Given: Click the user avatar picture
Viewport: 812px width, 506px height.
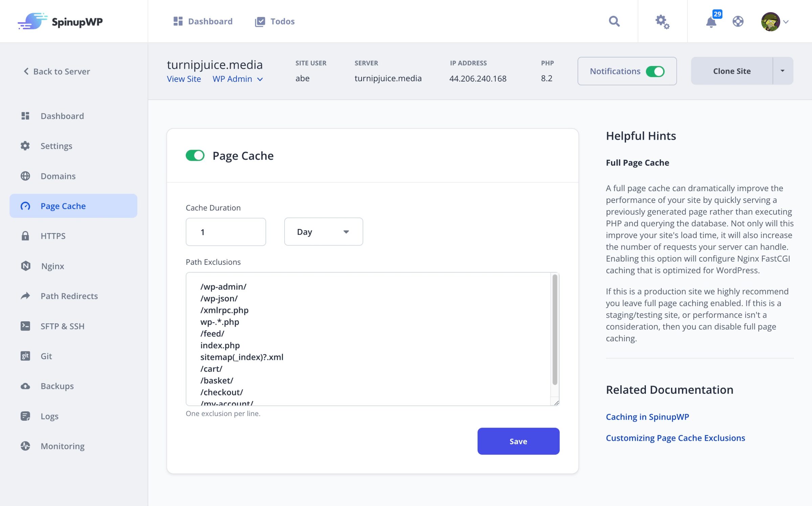Looking at the screenshot, I should 770,22.
